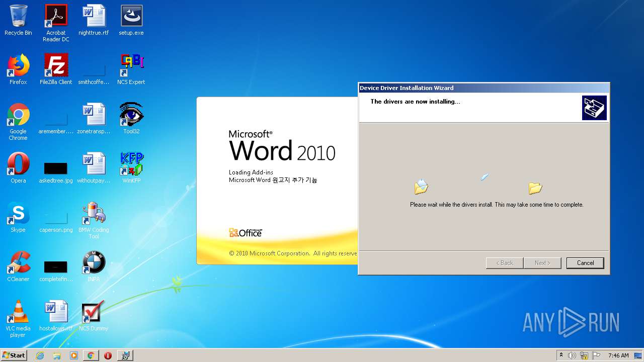The image size is (644, 362).
Task: Select the caperson.png file icon
Action: (56, 222)
